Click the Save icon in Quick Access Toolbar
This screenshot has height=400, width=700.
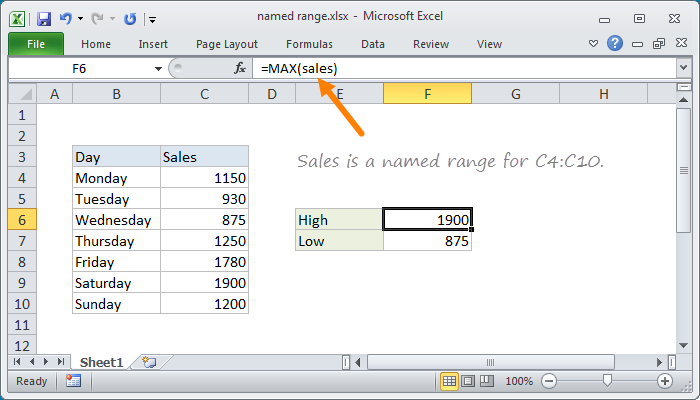coord(44,18)
